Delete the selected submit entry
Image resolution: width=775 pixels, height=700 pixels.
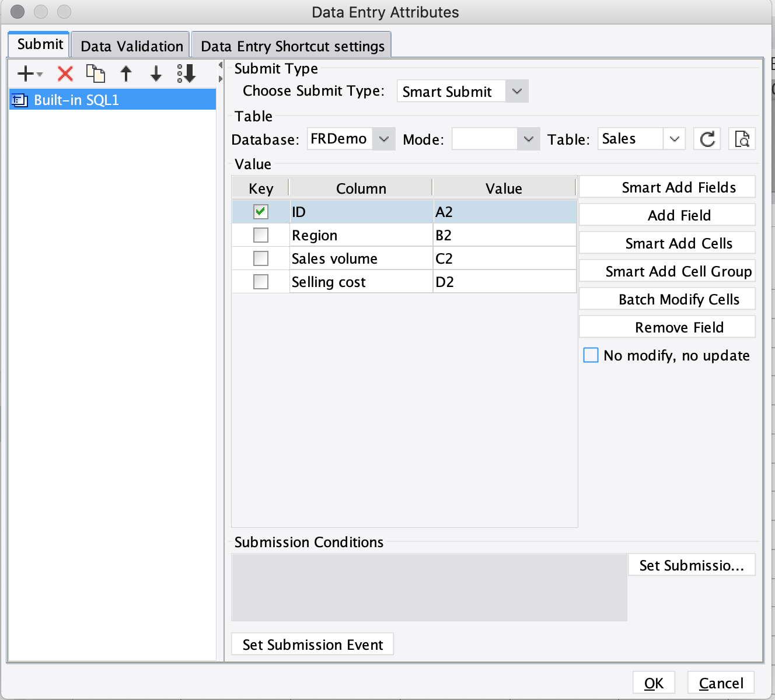[x=64, y=73]
